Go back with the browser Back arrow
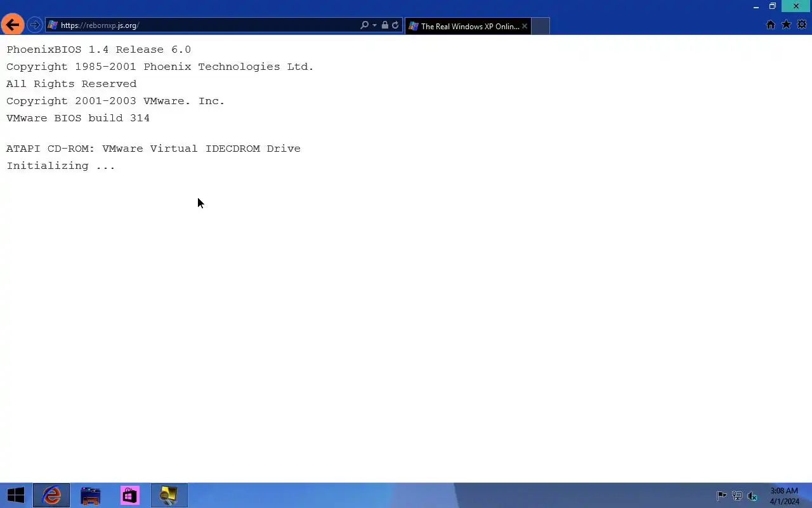The width and height of the screenshot is (812, 508). click(x=12, y=25)
